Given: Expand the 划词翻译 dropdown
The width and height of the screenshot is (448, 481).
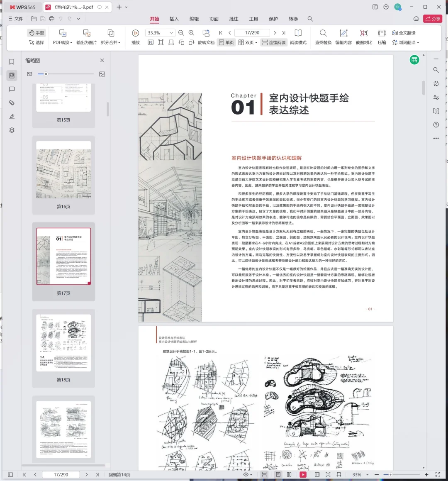Looking at the screenshot, I should (418, 42).
